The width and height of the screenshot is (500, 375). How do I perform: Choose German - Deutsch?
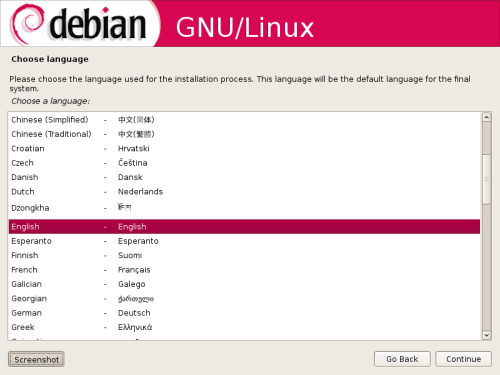[x=244, y=313]
